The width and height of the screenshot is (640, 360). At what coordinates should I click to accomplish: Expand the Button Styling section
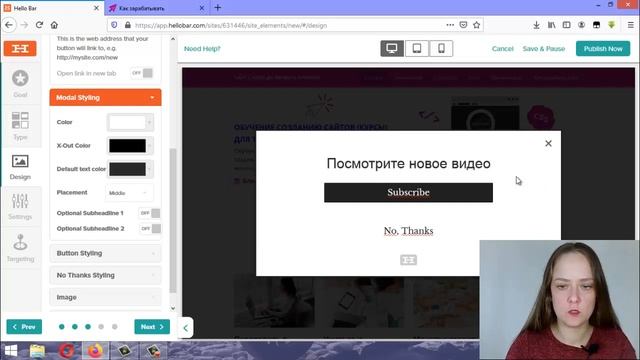(105, 253)
